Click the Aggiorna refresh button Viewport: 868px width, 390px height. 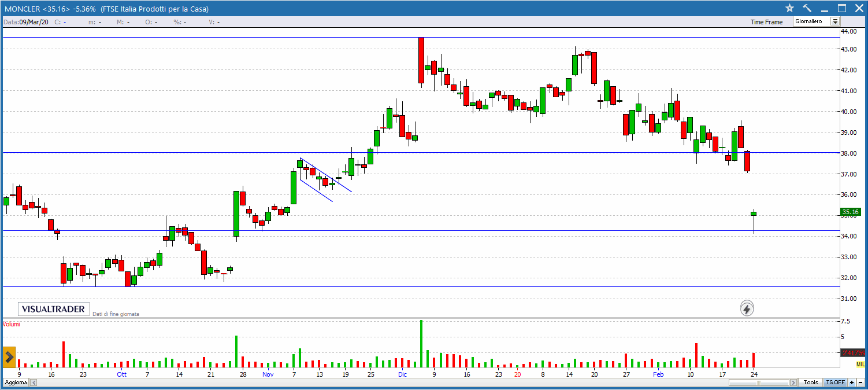(x=16, y=382)
